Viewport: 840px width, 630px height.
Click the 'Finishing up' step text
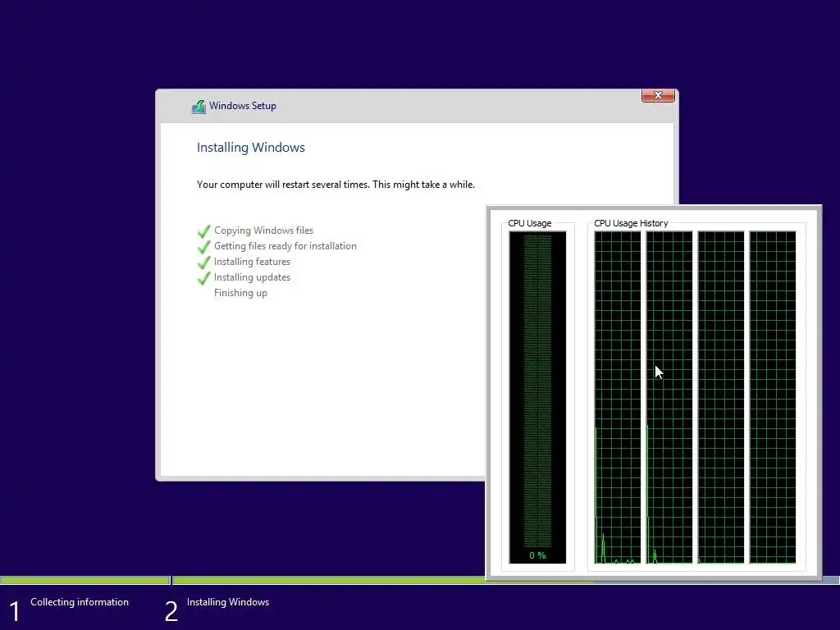coord(240,293)
